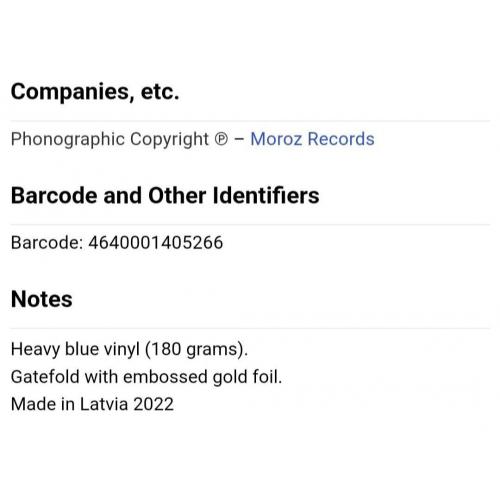The height and width of the screenshot is (500, 500).
Task: Click the divider below Companies, etc.
Action: coord(250,121)
